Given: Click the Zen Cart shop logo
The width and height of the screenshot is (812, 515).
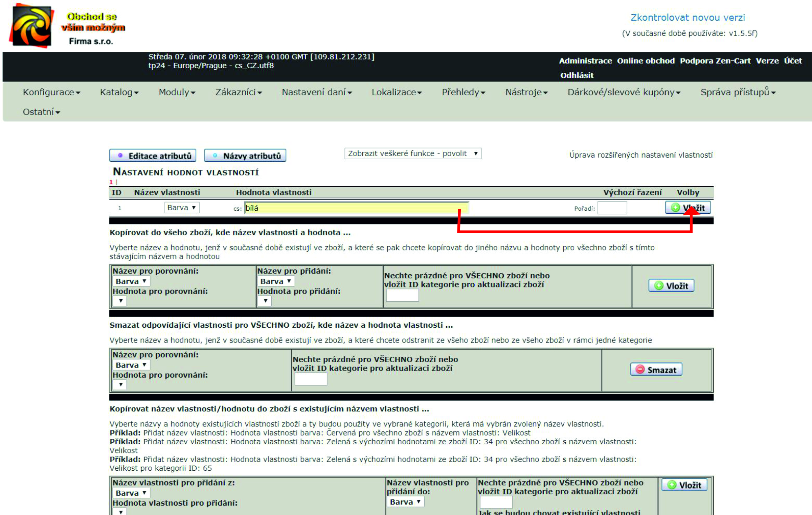Looking at the screenshot, I should pos(32,26).
